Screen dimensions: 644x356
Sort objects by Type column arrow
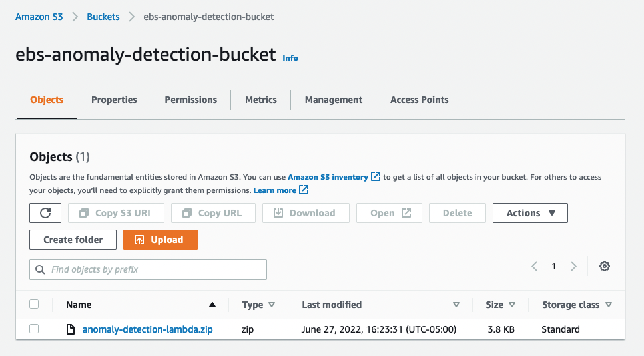[272, 305]
